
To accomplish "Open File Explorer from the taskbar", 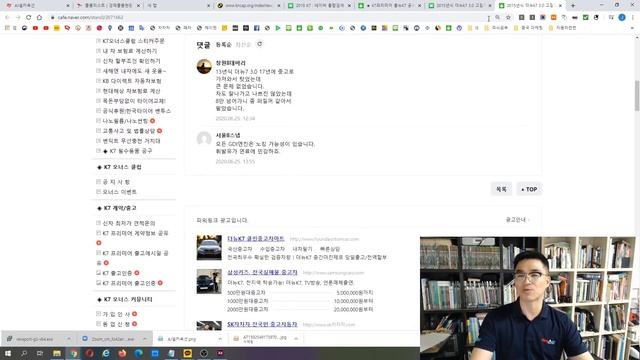I will pos(57,353).
